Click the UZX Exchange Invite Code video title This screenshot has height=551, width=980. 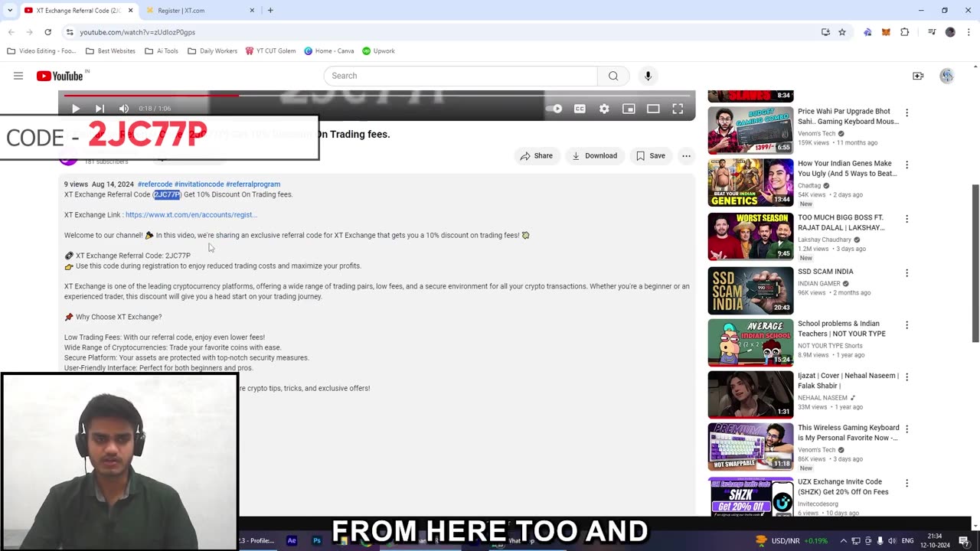pos(844,487)
